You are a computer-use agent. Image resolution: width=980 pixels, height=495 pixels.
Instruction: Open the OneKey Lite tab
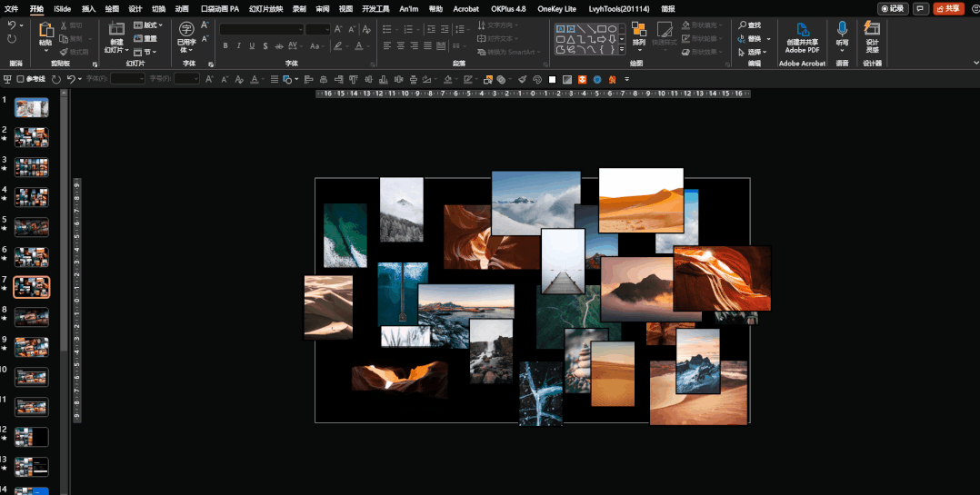tap(557, 9)
